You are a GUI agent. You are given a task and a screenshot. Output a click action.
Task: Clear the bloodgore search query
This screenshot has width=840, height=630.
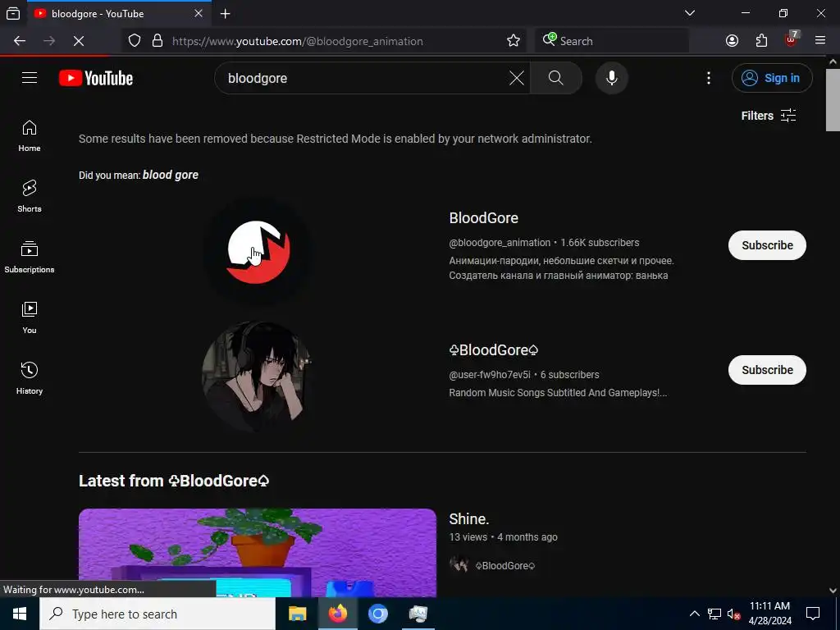517,78
